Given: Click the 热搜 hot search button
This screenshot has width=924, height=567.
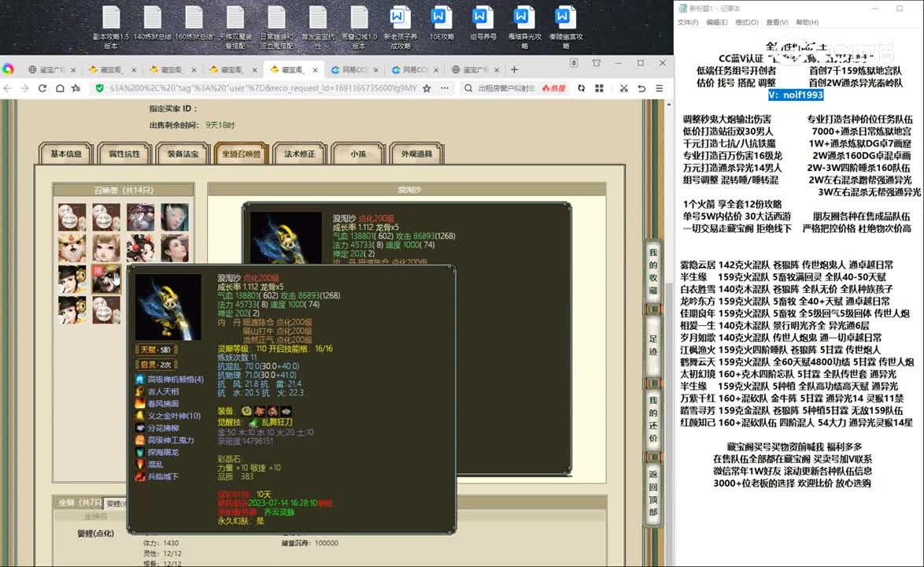Looking at the screenshot, I should (x=554, y=88).
